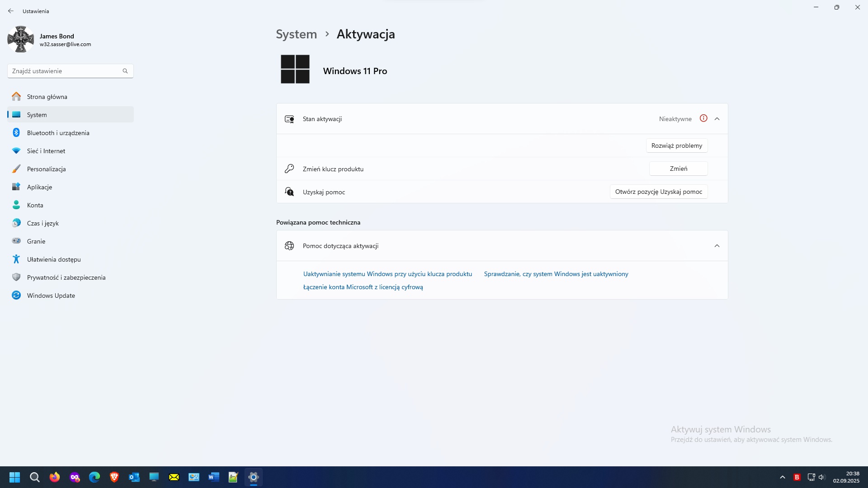Open the notepad-with-pencil taskbar app

click(x=234, y=477)
